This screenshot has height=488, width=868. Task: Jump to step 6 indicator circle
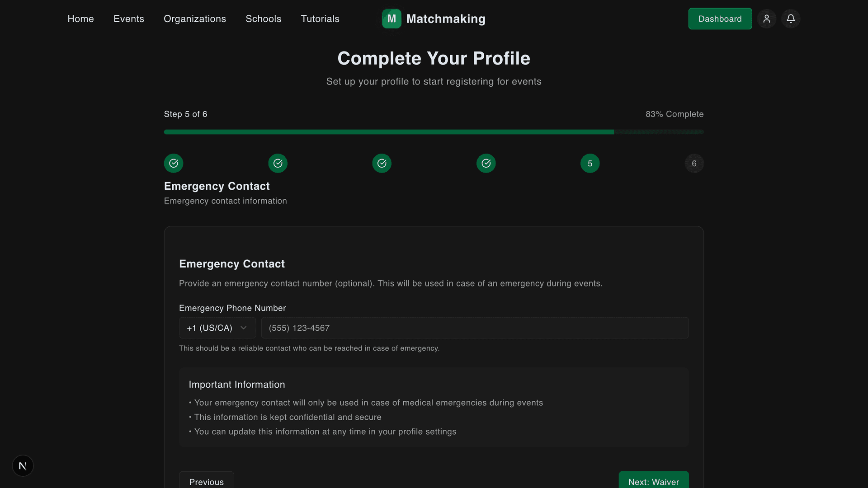point(694,163)
